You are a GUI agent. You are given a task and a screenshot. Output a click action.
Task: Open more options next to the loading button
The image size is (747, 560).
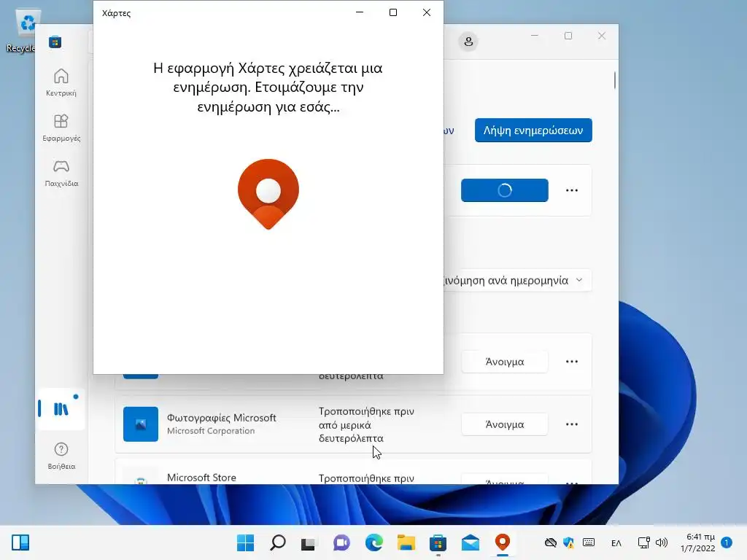coord(572,190)
